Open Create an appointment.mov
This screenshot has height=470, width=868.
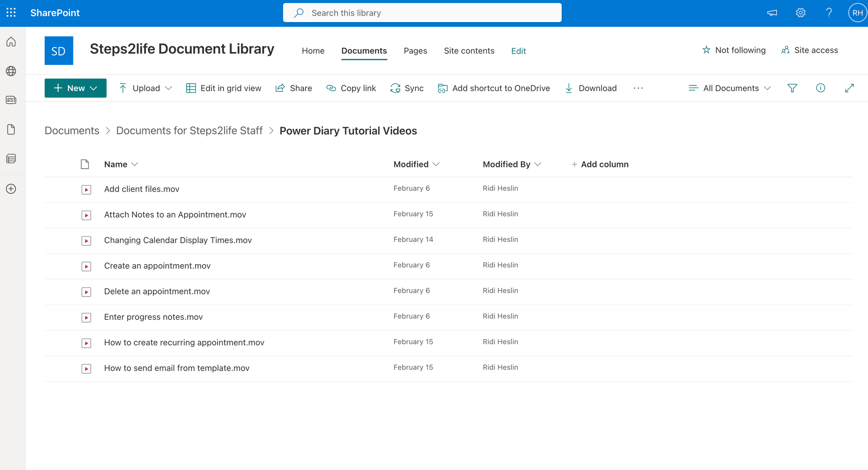click(157, 266)
